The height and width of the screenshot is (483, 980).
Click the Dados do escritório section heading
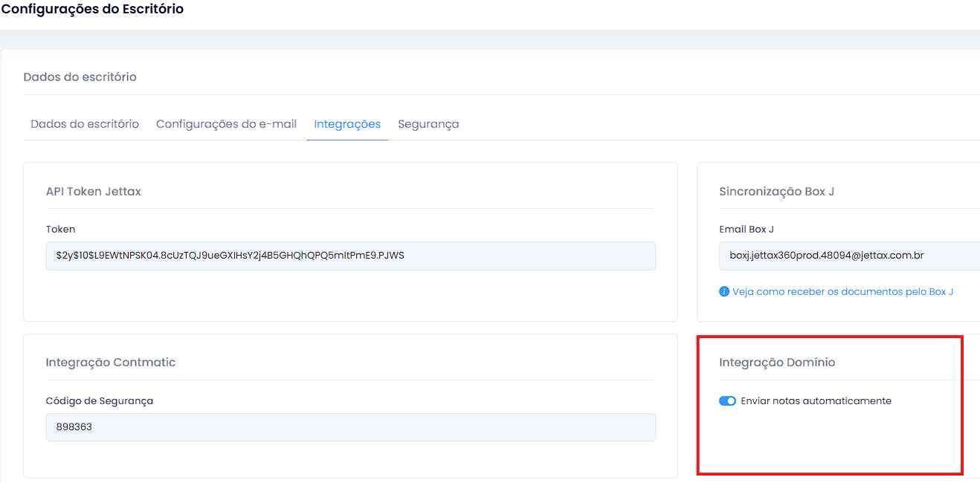pos(80,77)
